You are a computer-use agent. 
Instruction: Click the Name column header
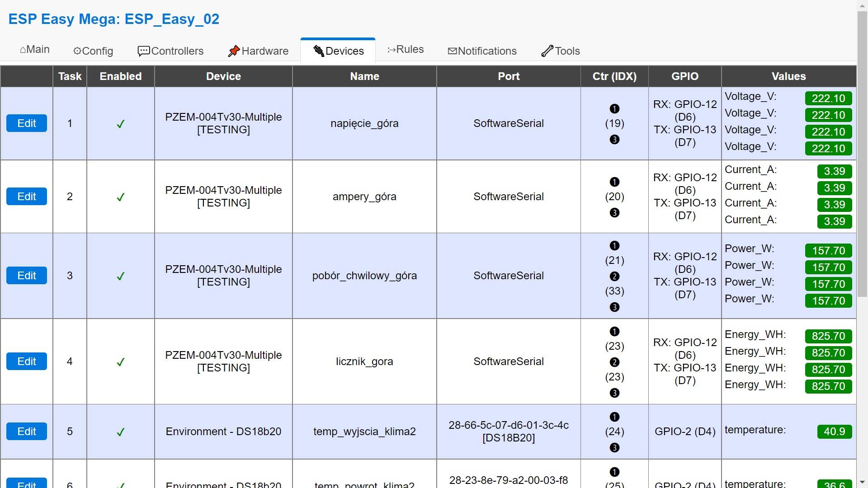364,76
